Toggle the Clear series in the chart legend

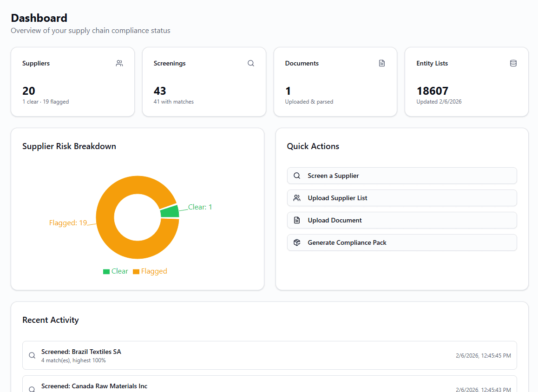point(115,271)
